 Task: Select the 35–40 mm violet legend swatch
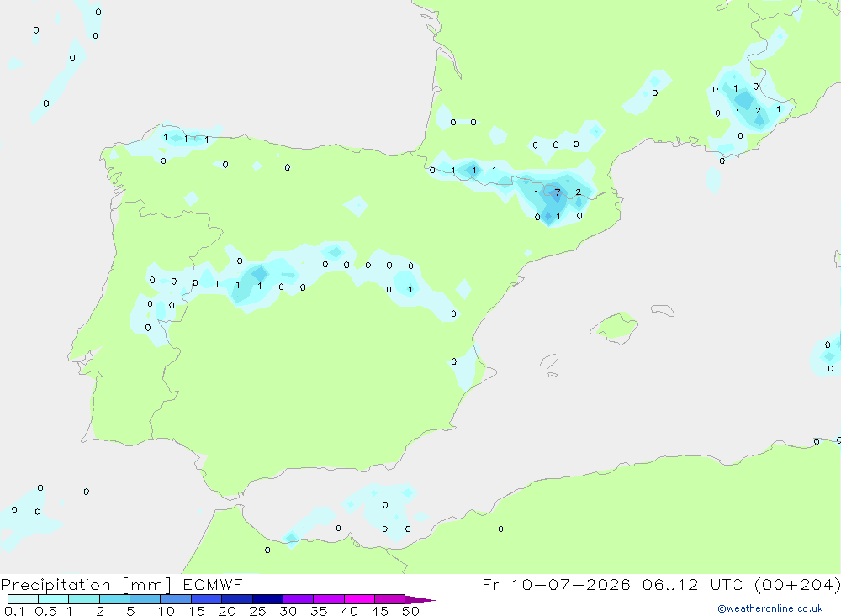[329, 599]
